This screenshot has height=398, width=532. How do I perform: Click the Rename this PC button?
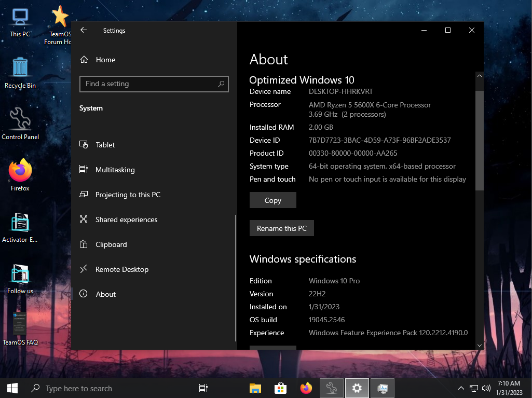pyautogui.click(x=282, y=228)
